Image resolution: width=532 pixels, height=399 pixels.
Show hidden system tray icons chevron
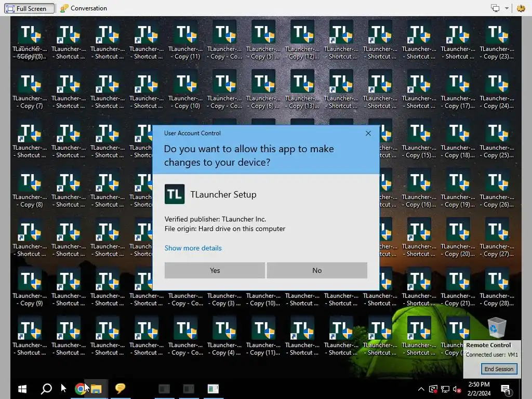coord(421,389)
